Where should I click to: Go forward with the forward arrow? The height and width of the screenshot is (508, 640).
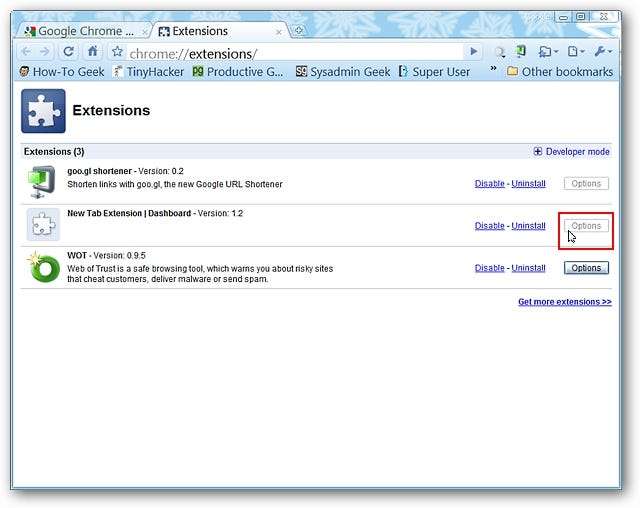coord(45,51)
